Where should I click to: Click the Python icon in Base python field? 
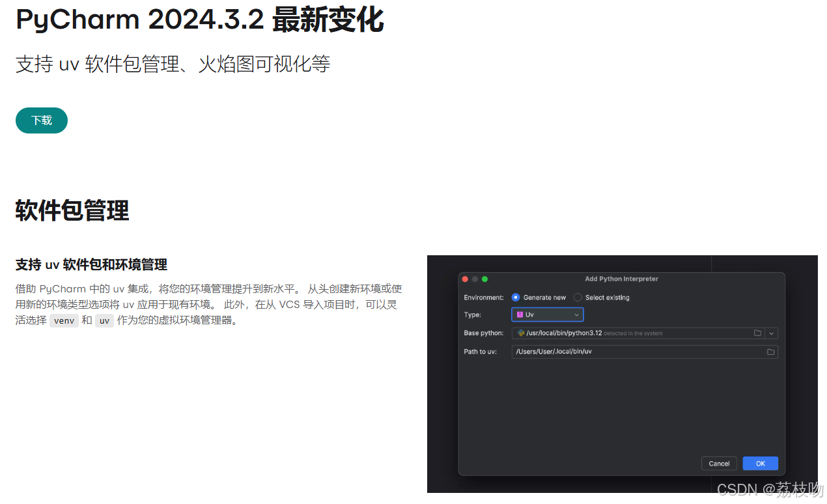point(521,333)
